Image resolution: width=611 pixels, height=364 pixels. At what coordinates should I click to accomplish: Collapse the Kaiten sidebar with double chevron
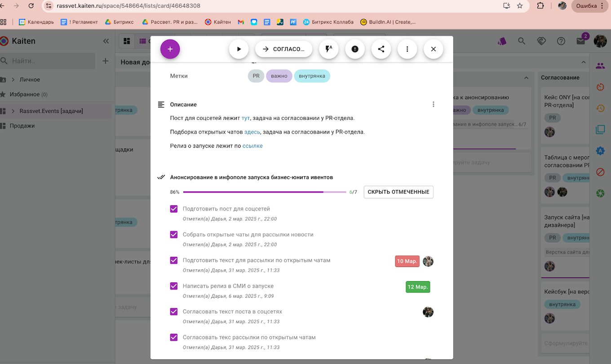pos(106,41)
